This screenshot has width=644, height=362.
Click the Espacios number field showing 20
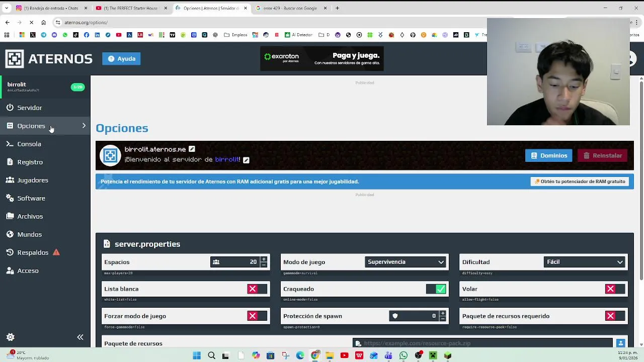tap(235, 262)
